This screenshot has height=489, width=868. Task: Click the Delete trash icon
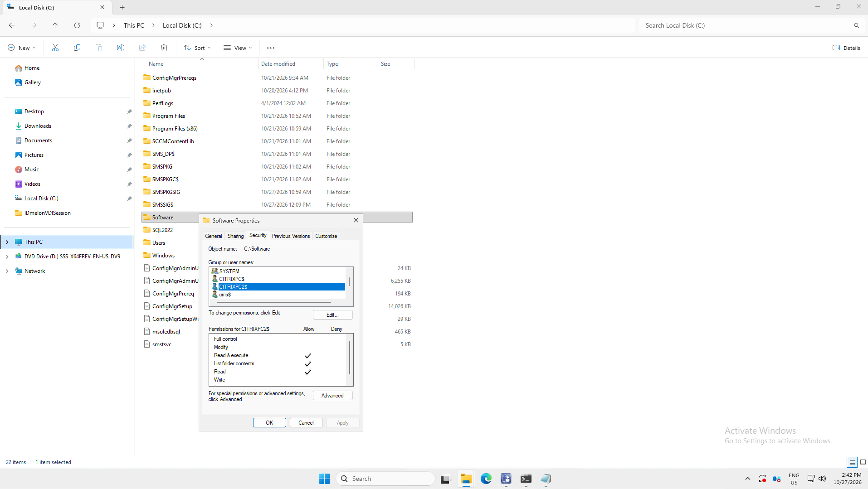[x=164, y=48]
